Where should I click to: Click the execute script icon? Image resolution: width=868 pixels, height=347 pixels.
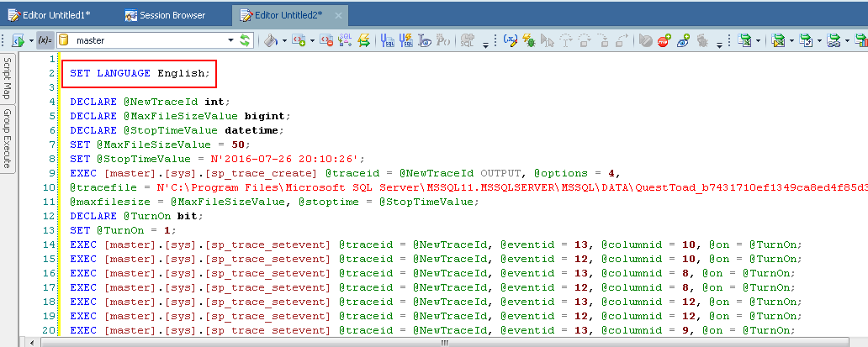click(18, 39)
